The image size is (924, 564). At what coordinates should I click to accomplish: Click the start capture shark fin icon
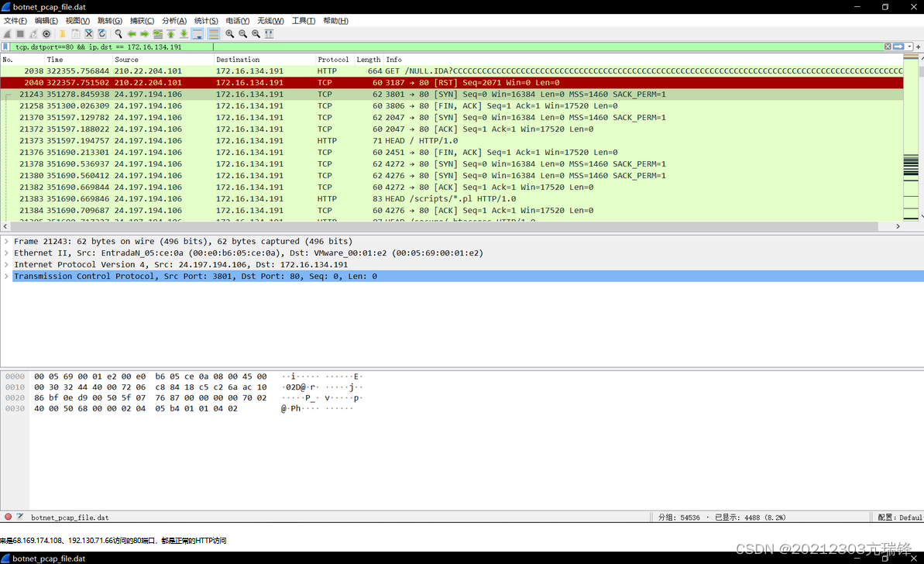coord(7,34)
